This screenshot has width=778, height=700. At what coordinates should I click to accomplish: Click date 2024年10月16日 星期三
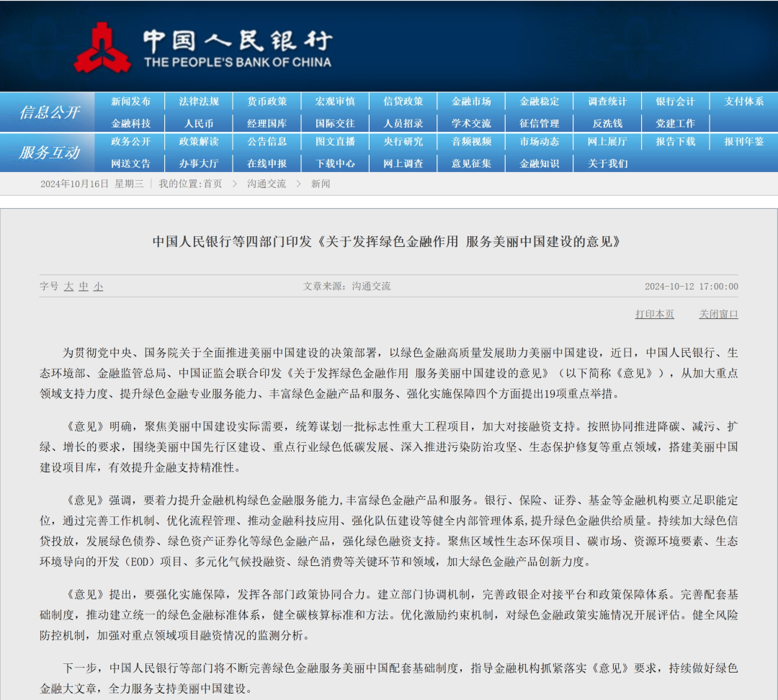[x=91, y=184]
